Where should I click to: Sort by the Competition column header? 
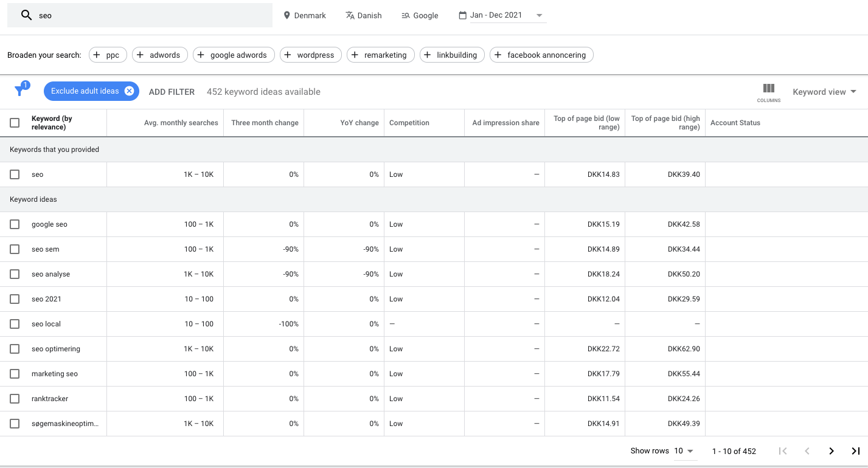click(409, 123)
